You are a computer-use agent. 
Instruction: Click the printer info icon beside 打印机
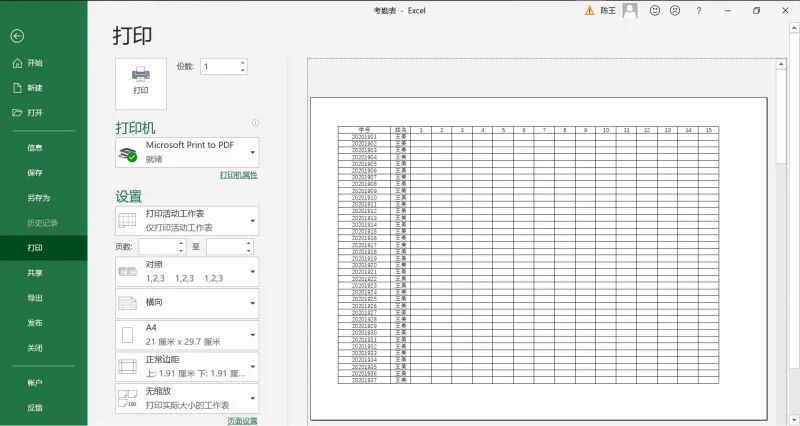[x=255, y=123]
